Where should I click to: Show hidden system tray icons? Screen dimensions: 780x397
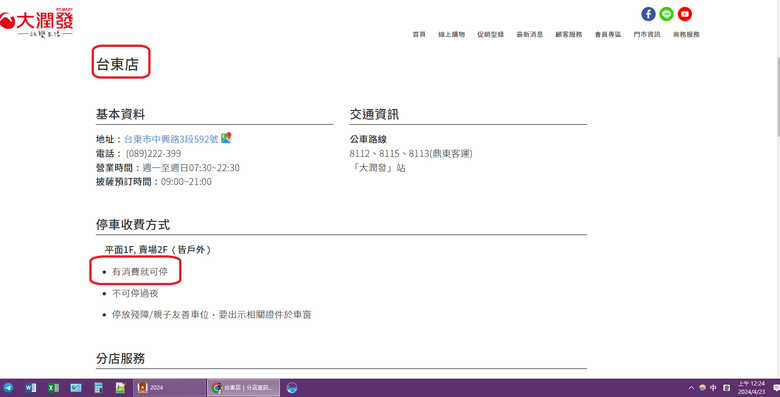point(691,388)
